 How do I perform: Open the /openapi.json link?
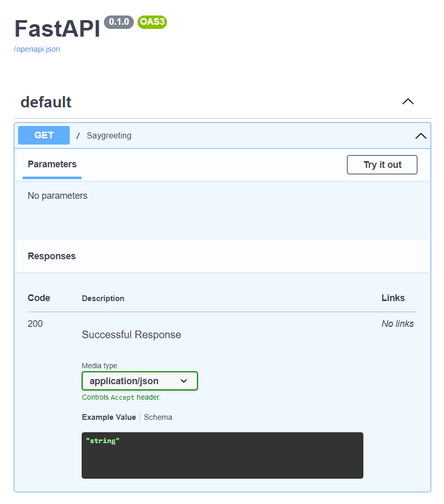[x=37, y=49]
